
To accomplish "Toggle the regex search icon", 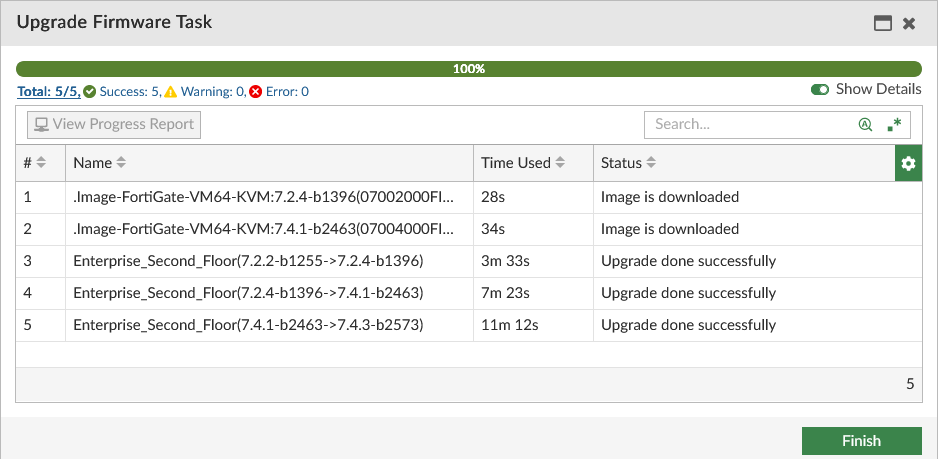I will tap(894, 125).
